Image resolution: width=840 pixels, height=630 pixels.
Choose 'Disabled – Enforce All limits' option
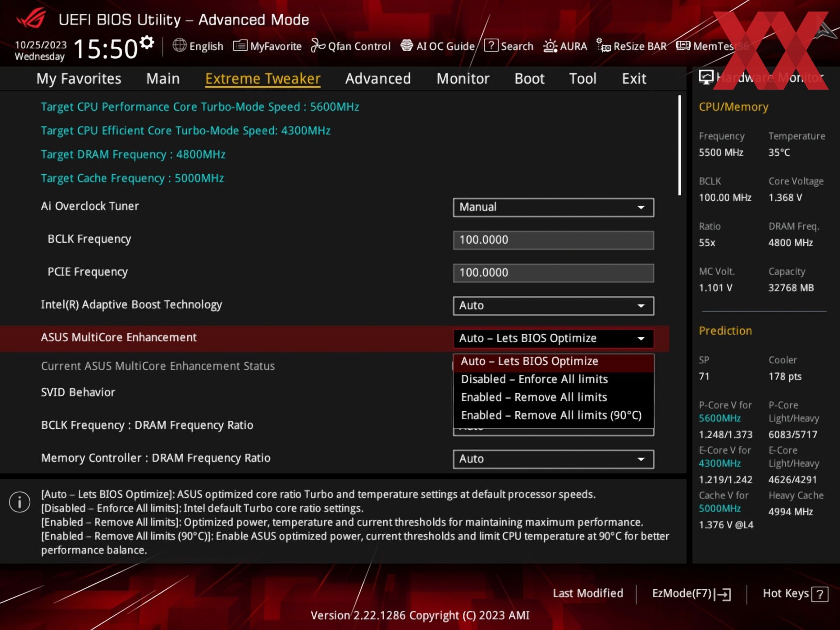(x=553, y=379)
